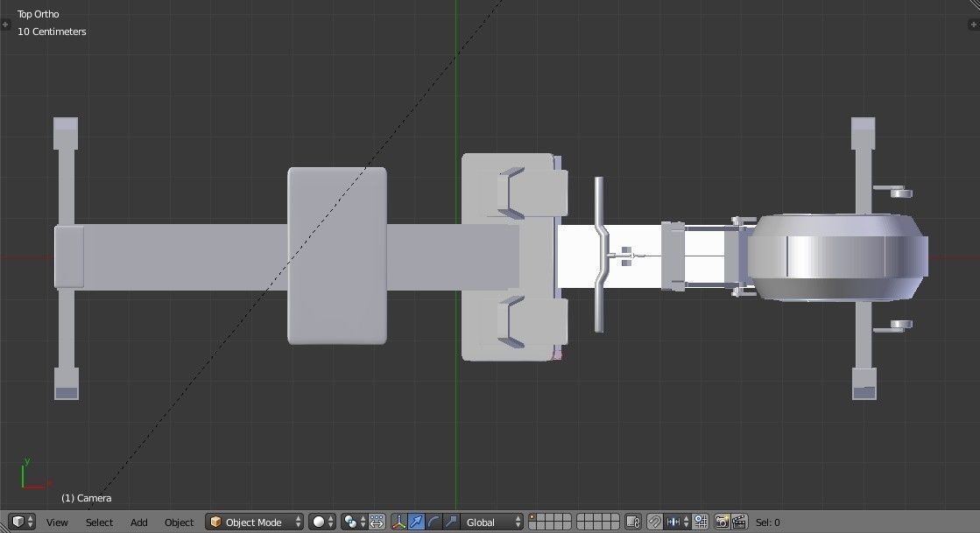Select the rowing machine seat object

[x=337, y=256]
